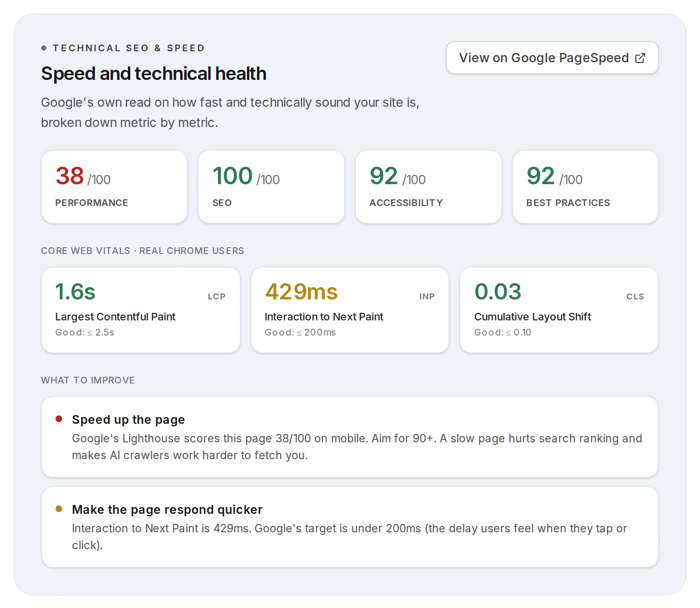The image size is (700, 608).
Task: Click the 'TECHNICAL SEO & SPEED' label
Action: click(129, 48)
